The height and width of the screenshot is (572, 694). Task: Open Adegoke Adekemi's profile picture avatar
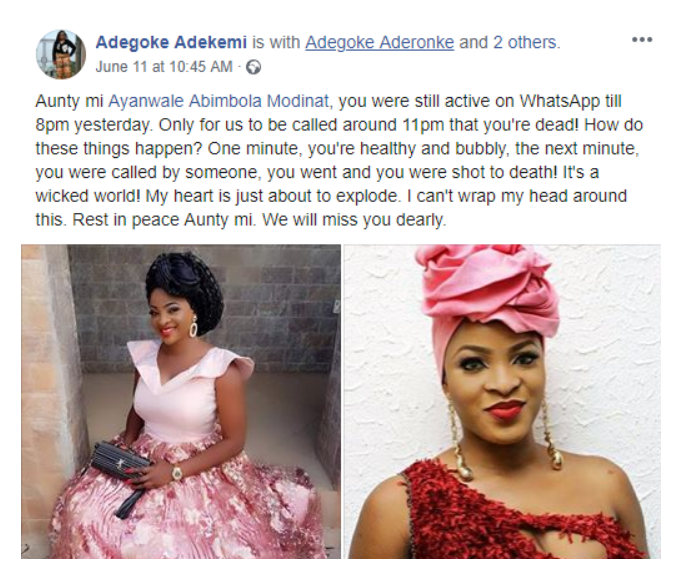[x=61, y=54]
